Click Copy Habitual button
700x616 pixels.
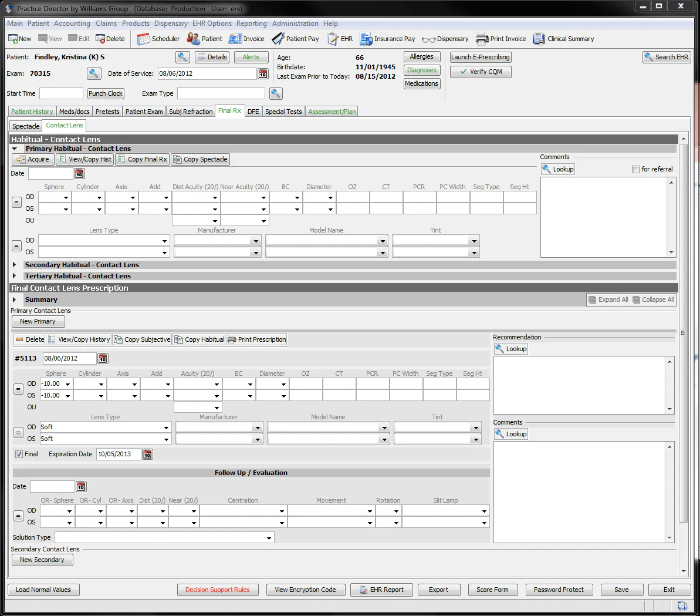pos(199,339)
